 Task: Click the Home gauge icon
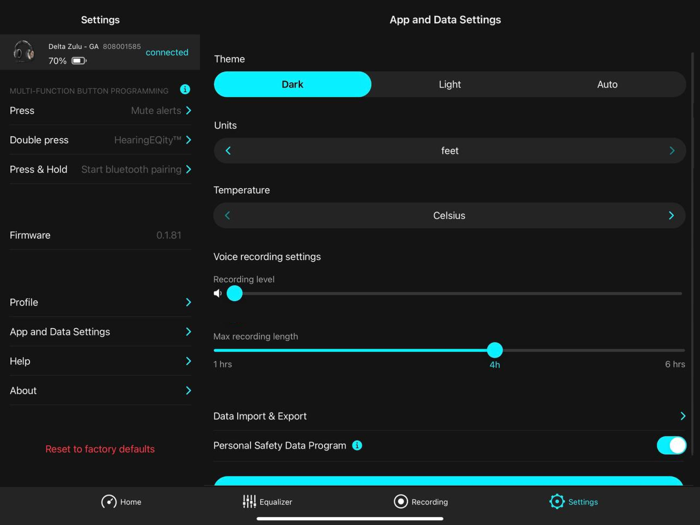click(x=108, y=502)
